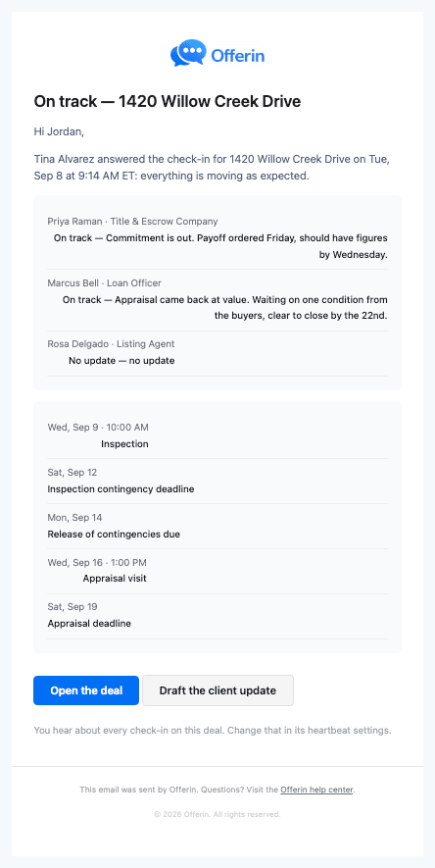Select the Priya Raman Title & Escrow row

(217, 238)
